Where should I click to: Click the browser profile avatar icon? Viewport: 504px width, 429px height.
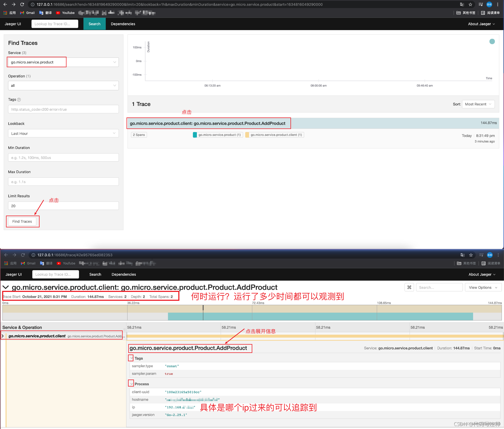pyautogui.click(x=489, y=4)
